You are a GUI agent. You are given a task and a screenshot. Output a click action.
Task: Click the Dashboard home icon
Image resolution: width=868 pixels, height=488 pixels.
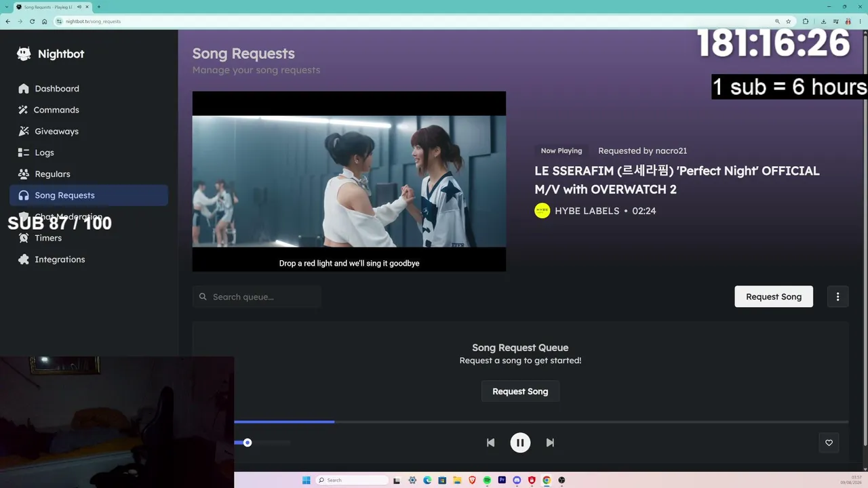coord(24,89)
